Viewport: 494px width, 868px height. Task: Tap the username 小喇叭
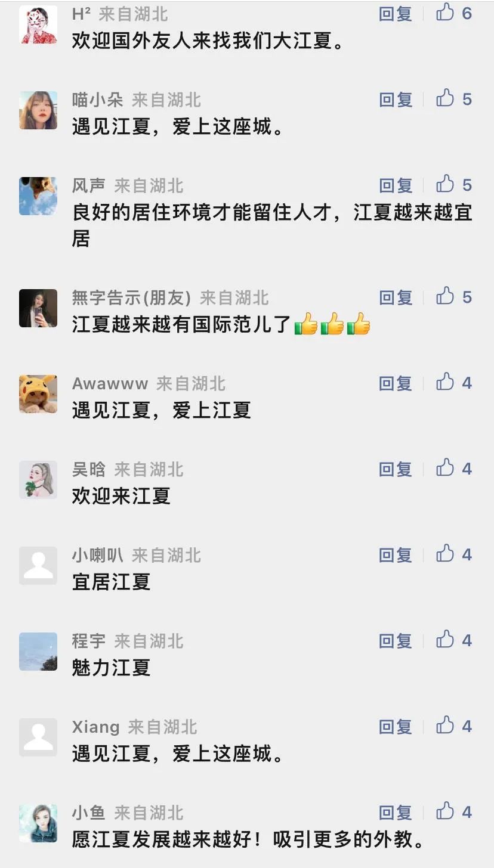click(97, 555)
